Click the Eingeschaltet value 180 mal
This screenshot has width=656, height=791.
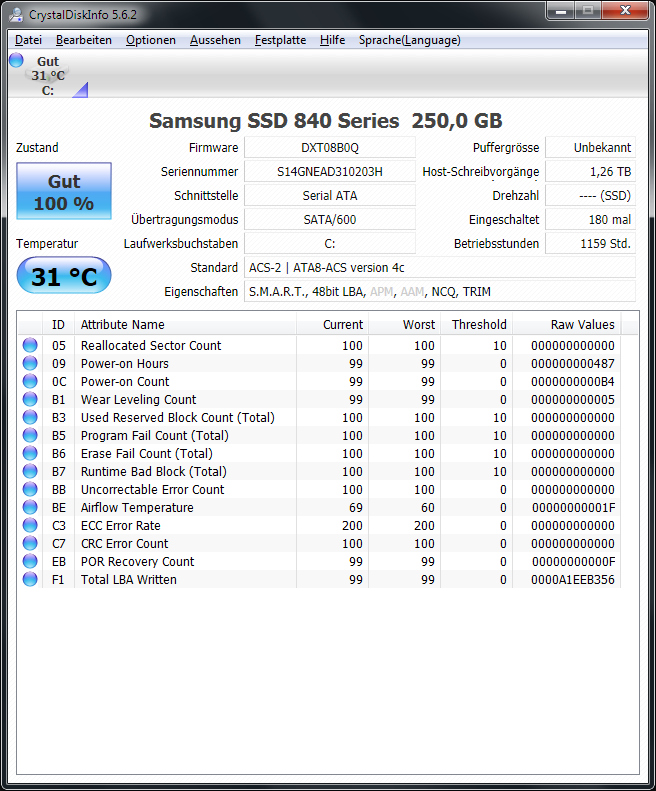pyautogui.click(x=590, y=219)
